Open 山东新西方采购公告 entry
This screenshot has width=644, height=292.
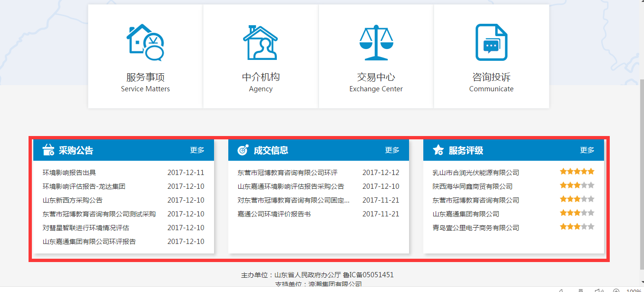click(72, 200)
